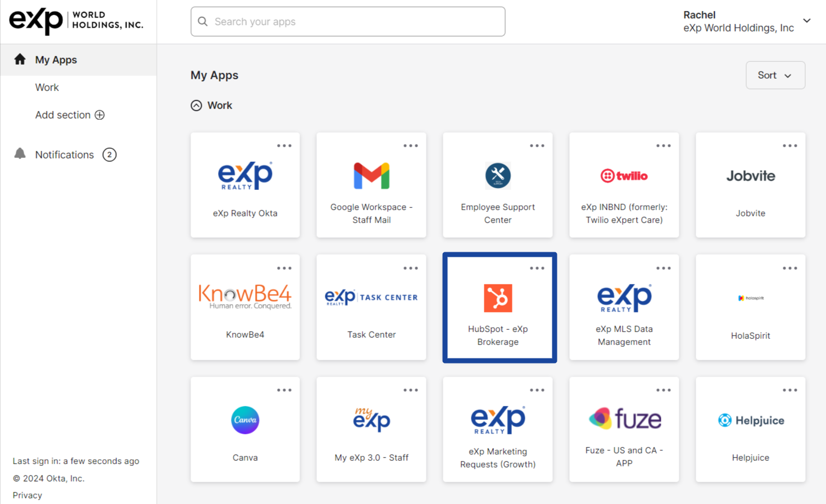Open options menu for eXp Realty Okta
Screen dimensions: 826x504
point(284,146)
